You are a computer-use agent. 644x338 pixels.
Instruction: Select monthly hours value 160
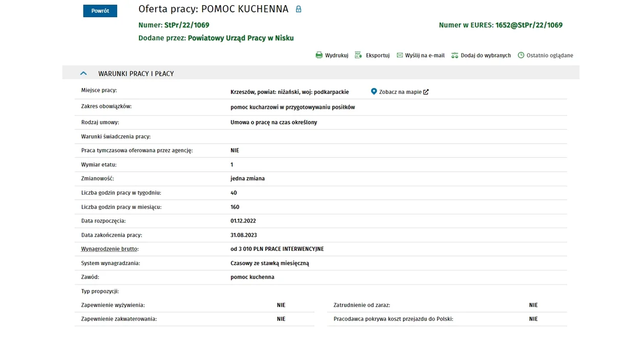tap(235, 207)
